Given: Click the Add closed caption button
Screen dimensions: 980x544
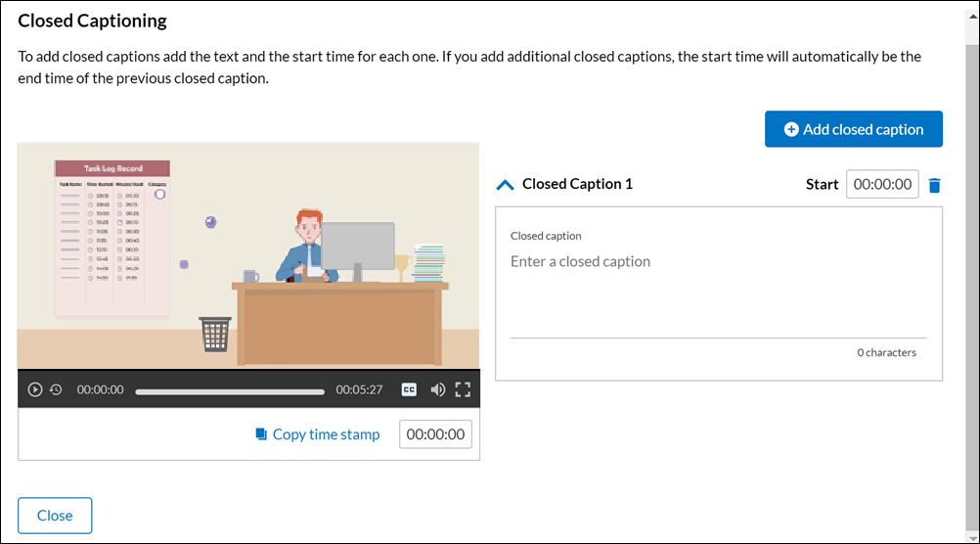Looking at the screenshot, I should (x=853, y=129).
